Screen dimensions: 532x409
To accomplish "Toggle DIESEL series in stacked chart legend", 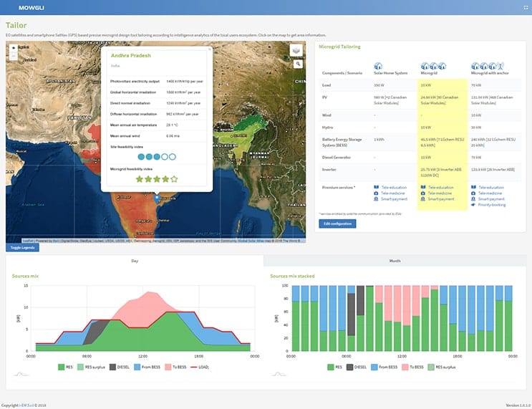I will [x=357, y=367].
